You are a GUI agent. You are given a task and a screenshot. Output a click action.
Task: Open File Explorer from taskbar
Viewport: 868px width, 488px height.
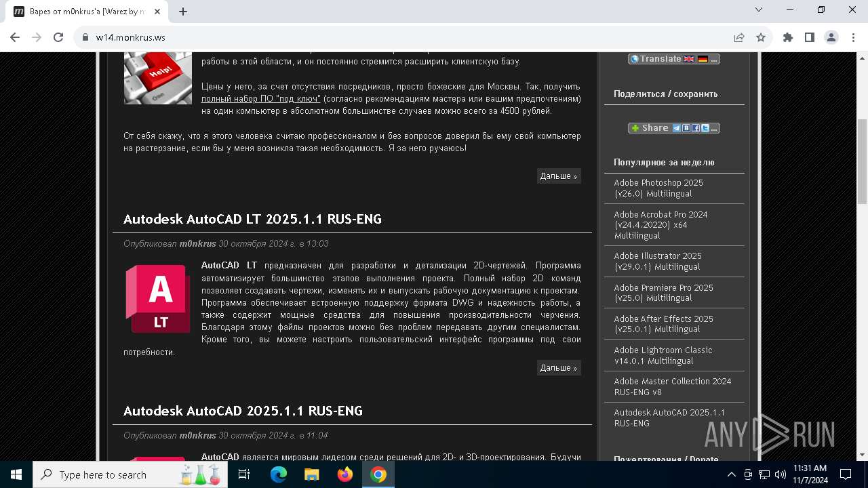pos(311,474)
